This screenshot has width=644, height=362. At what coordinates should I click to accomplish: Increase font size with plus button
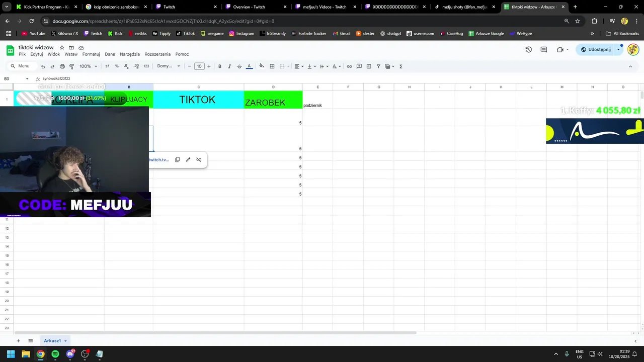tap(209, 66)
